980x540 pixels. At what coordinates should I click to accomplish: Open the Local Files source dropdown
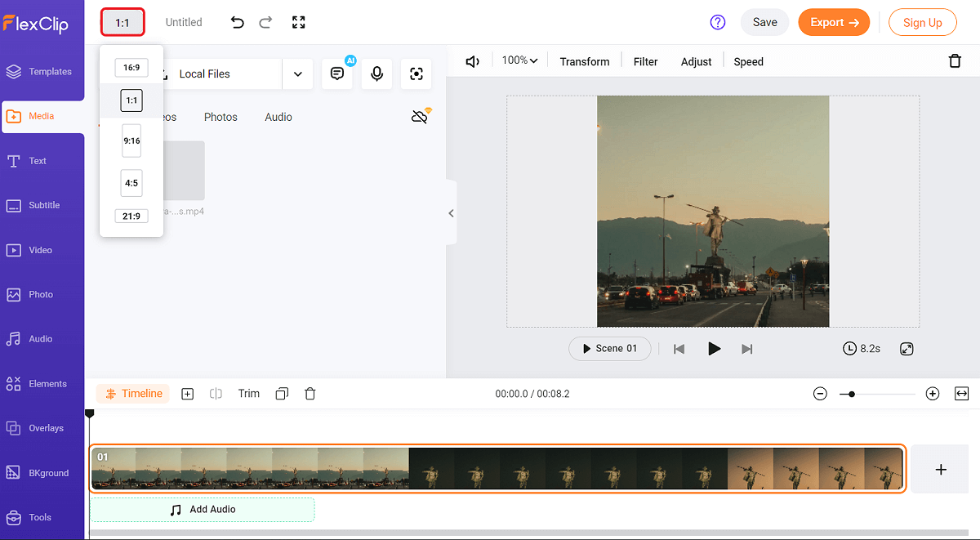coord(297,74)
